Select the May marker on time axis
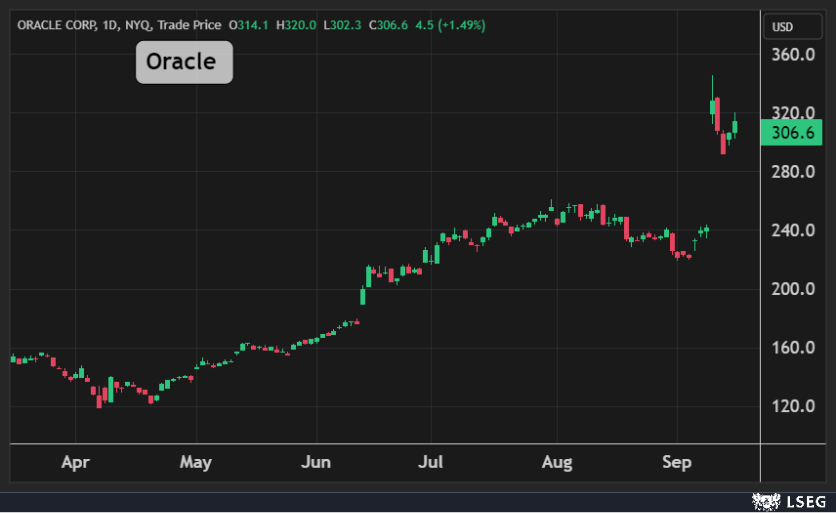 click(x=196, y=463)
